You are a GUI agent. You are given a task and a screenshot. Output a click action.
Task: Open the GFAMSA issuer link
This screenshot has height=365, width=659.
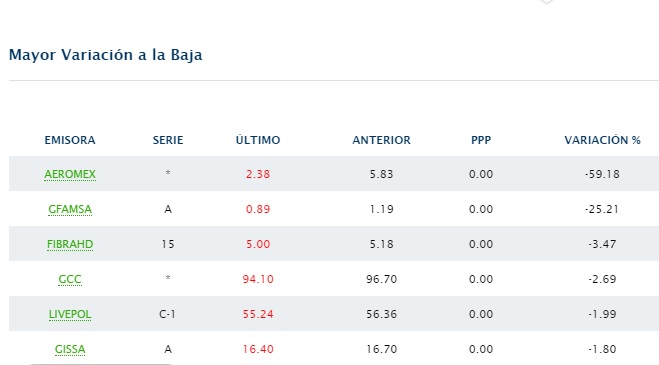(x=70, y=209)
